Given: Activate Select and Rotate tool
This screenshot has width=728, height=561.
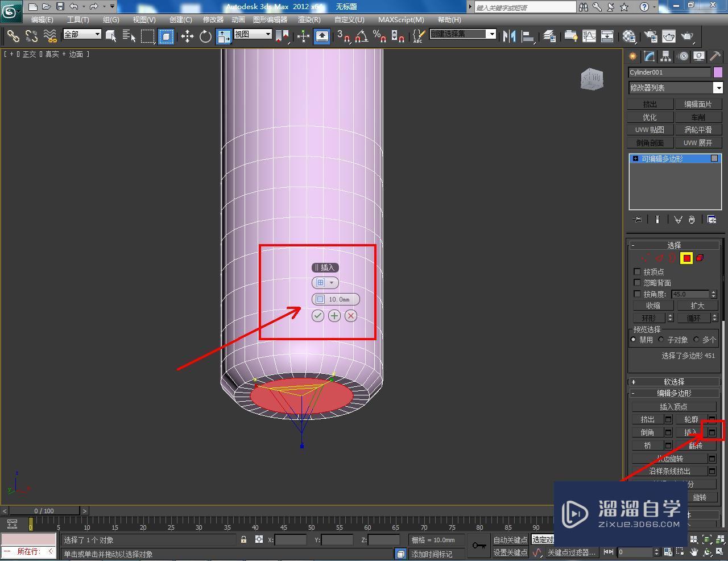Looking at the screenshot, I should click(205, 36).
